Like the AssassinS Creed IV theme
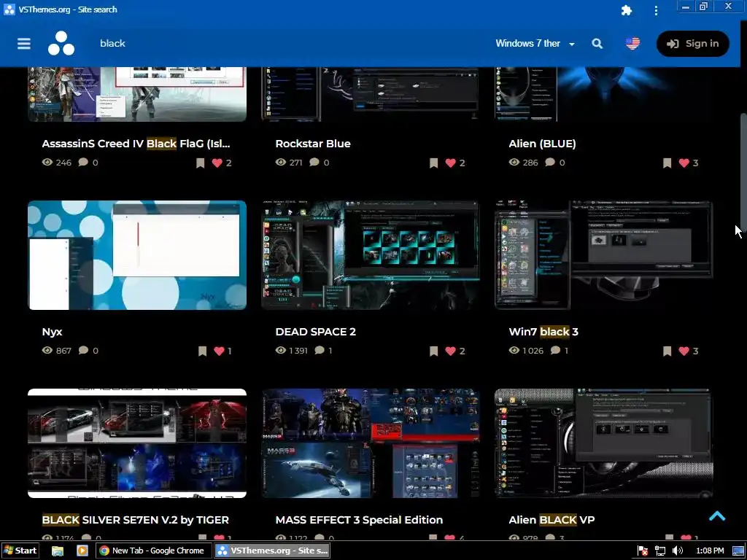This screenshot has width=747, height=560. (217, 163)
